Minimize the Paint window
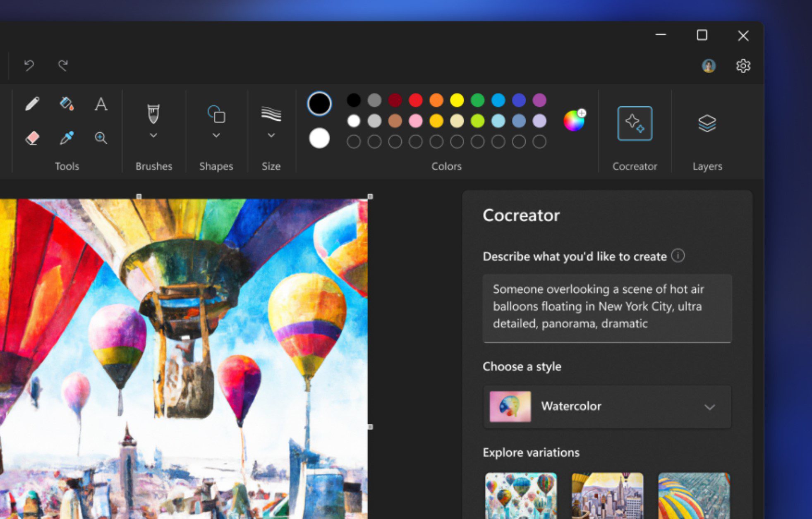 (x=661, y=35)
